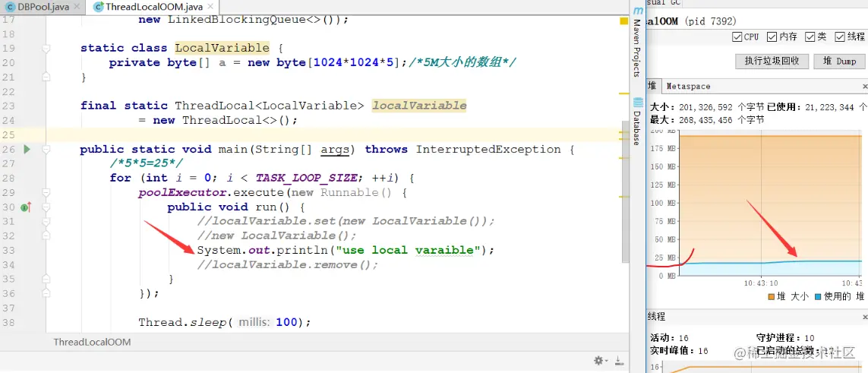Collapse the class closing fold marker at line 21

pos(46,77)
